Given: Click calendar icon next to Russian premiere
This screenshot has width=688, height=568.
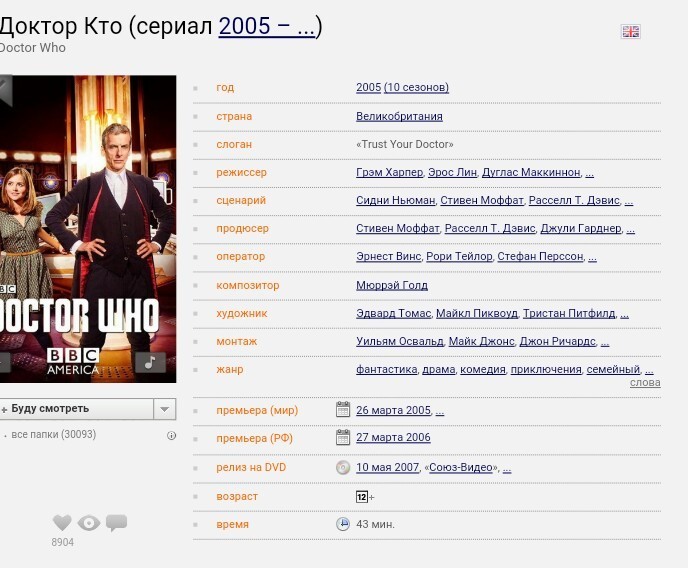Looking at the screenshot, I should point(343,438).
